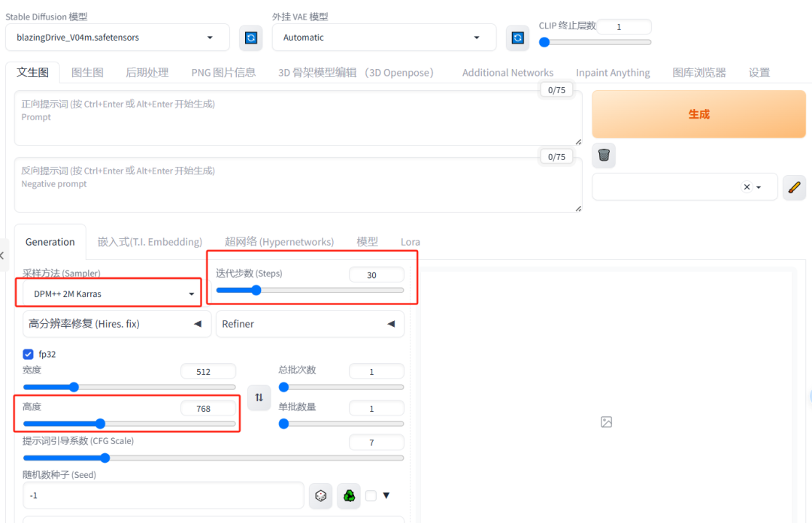Open the 设置 tab
Viewport: 812px width, 523px height.
point(759,72)
